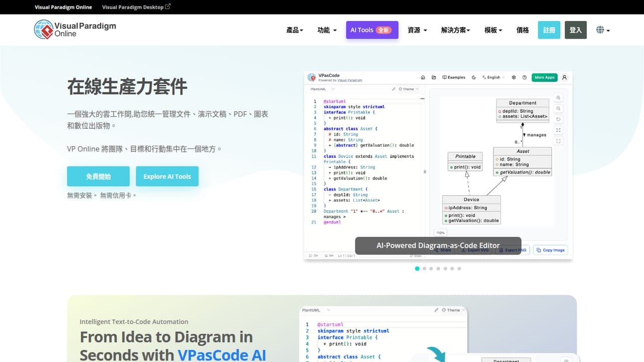Click the VPasCode logo in the preview
This screenshot has width=644, height=362.
(x=312, y=77)
